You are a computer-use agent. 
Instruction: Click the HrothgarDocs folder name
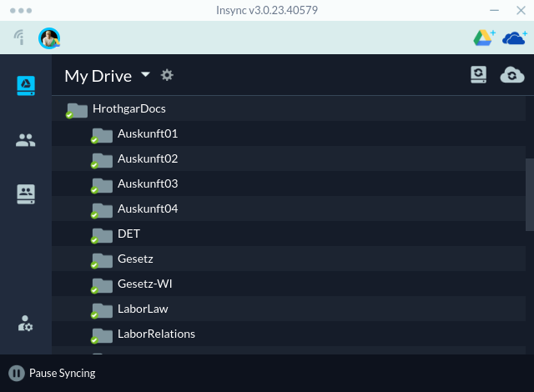click(129, 109)
